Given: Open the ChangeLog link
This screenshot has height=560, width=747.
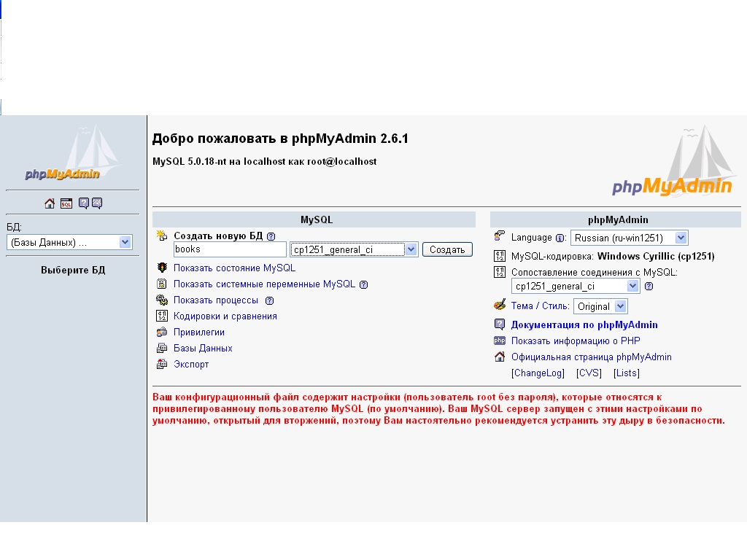Looking at the screenshot, I should tap(538, 373).
